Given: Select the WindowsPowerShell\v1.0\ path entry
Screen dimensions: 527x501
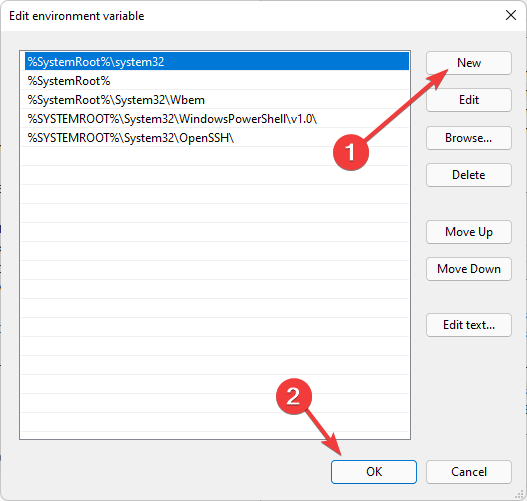Looking at the screenshot, I should point(215,119).
